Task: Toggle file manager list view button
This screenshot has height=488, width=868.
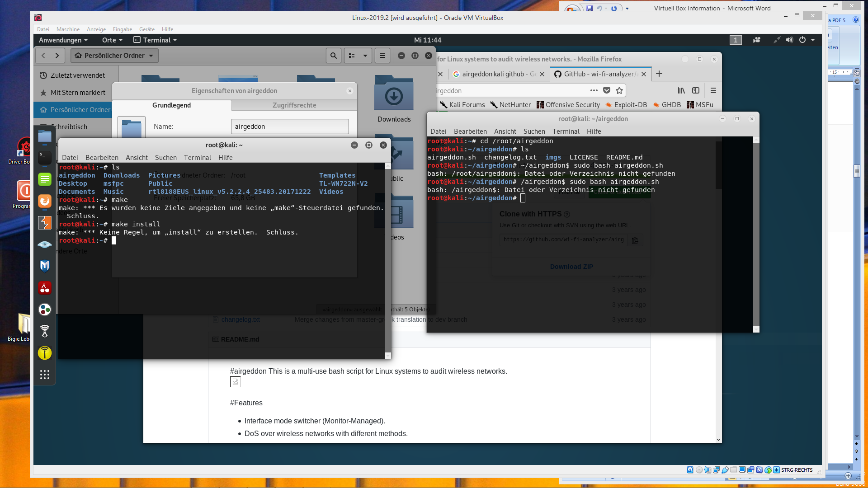Action: (x=352, y=56)
